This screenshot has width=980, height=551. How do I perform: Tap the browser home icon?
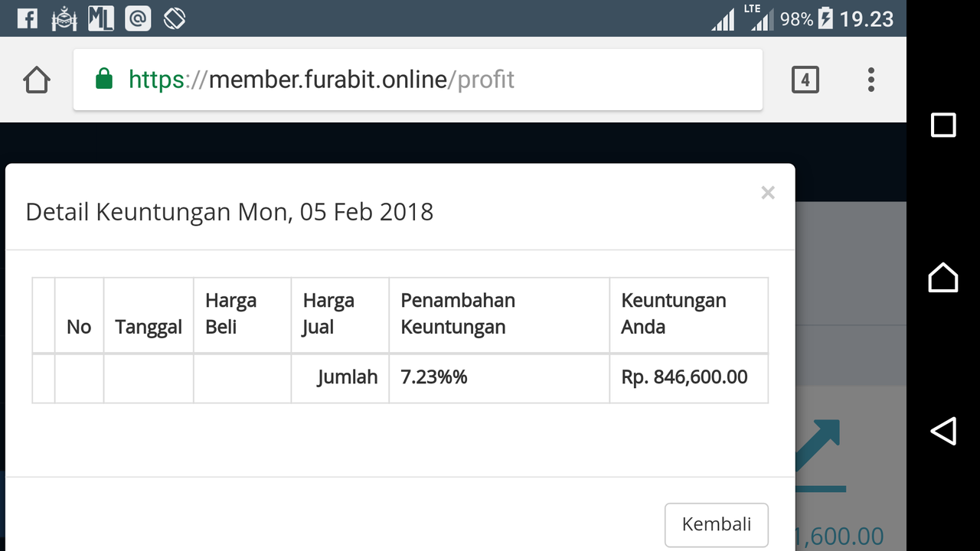(x=36, y=79)
